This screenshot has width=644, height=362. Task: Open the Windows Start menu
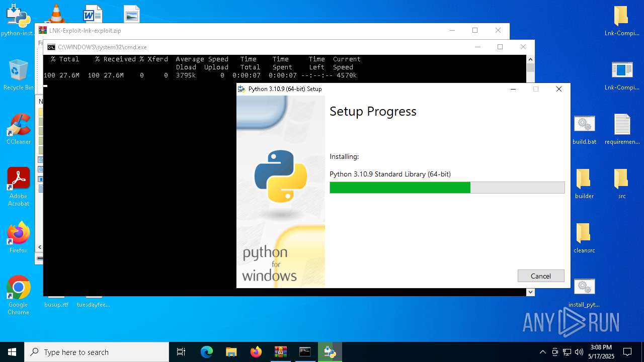click(x=12, y=352)
